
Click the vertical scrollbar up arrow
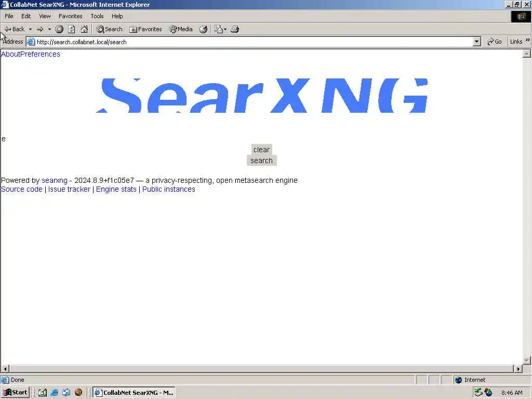pos(527,54)
